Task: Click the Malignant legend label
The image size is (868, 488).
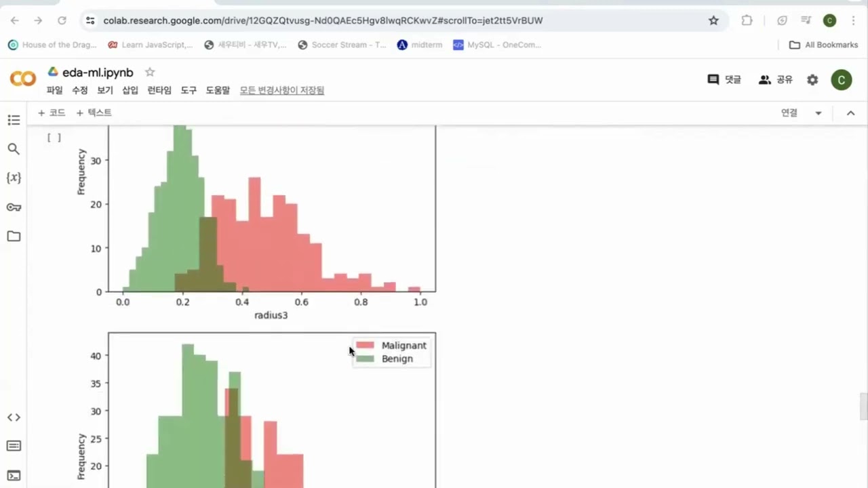Action: point(404,346)
